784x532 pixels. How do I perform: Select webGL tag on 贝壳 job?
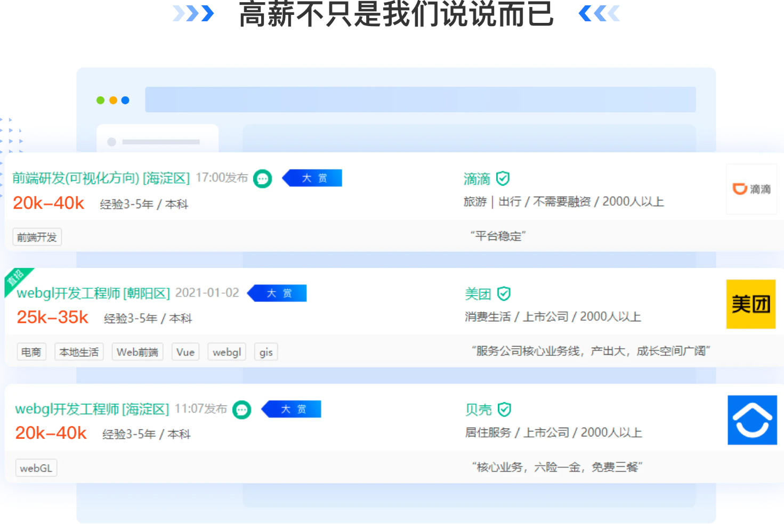click(x=36, y=468)
